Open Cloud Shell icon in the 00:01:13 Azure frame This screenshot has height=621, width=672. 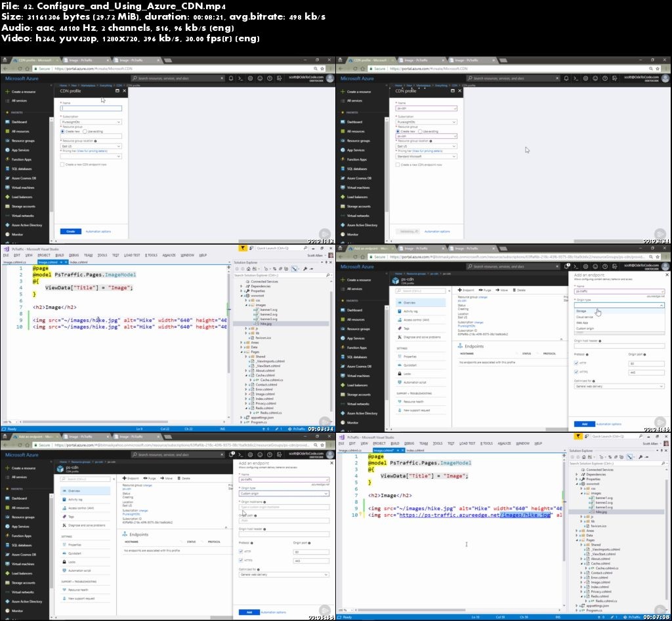pos(240,79)
